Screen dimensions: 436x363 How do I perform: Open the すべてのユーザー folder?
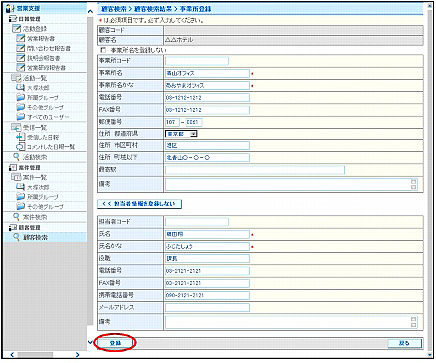(x=21, y=117)
